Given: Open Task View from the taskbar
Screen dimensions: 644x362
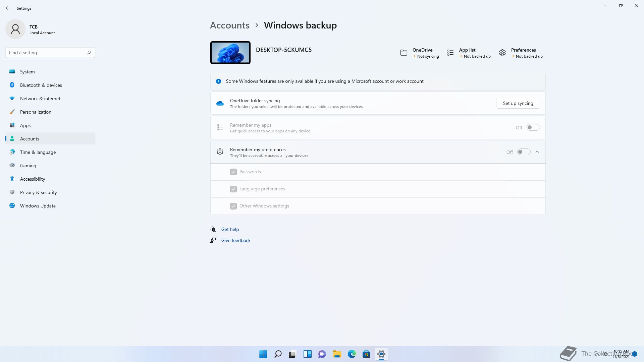Looking at the screenshot, I should pyautogui.click(x=293, y=354).
